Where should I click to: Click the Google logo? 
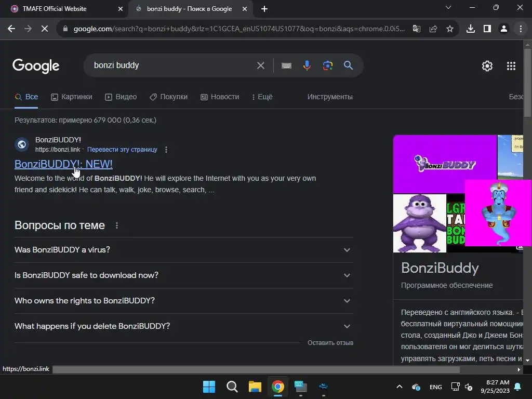pos(36,66)
